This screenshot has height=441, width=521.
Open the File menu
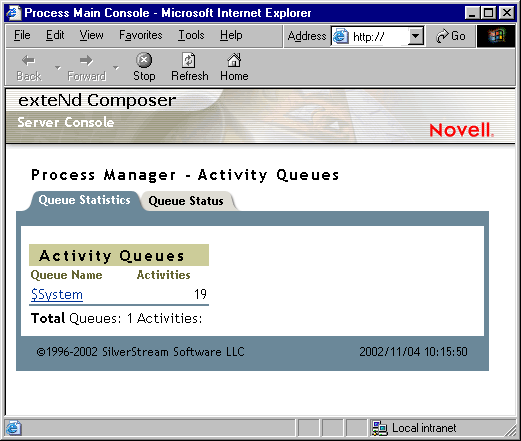22,35
